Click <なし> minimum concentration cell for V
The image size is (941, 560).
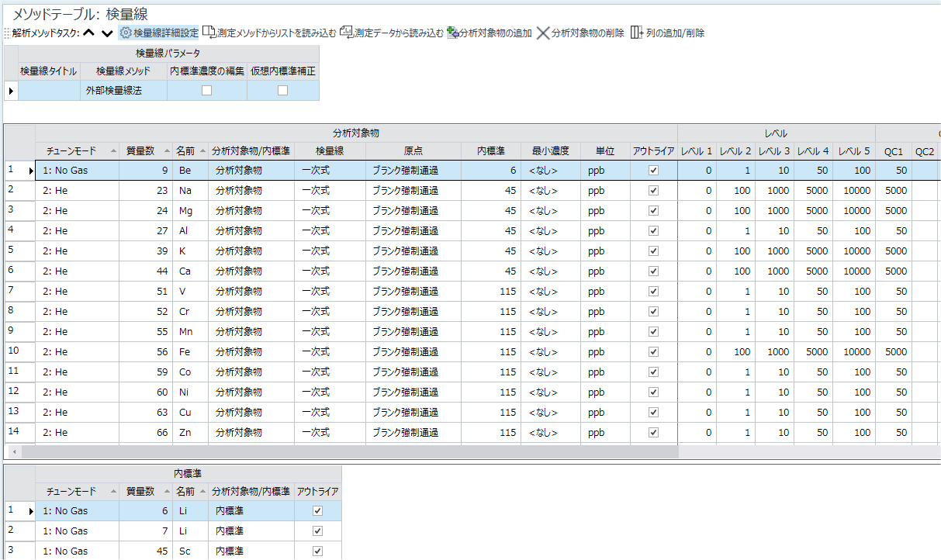pyautogui.click(x=551, y=292)
